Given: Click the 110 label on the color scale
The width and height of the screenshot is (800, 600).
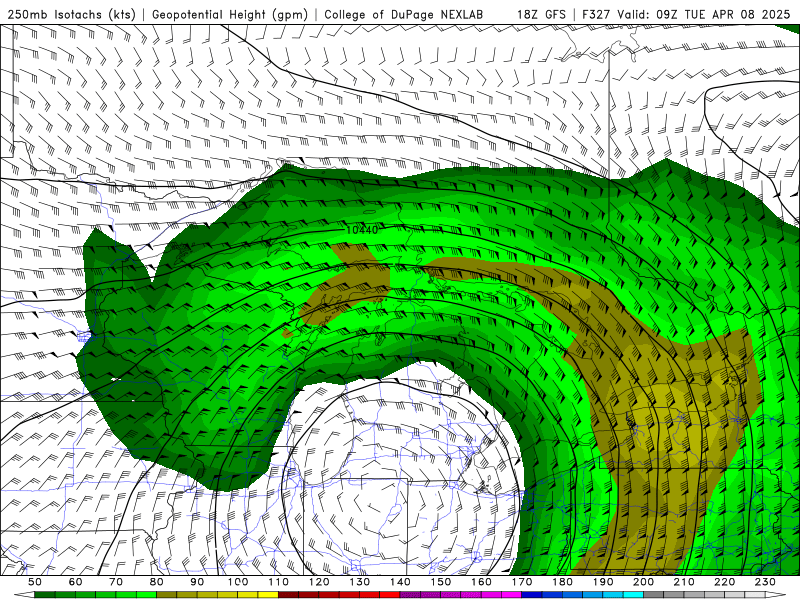Looking at the screenshot, I should point(279,582).
